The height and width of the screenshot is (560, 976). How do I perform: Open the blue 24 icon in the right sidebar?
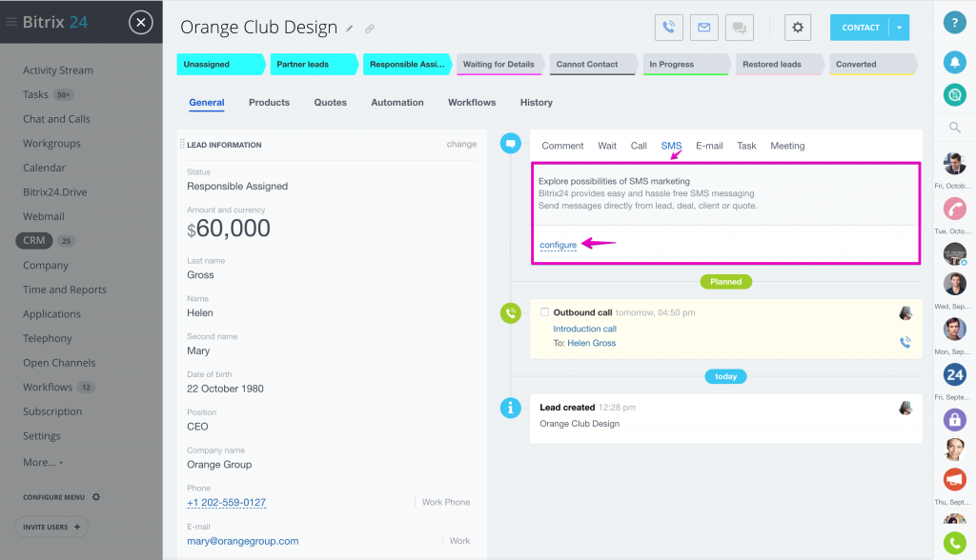pyautogui.click(x=955, y=374)
